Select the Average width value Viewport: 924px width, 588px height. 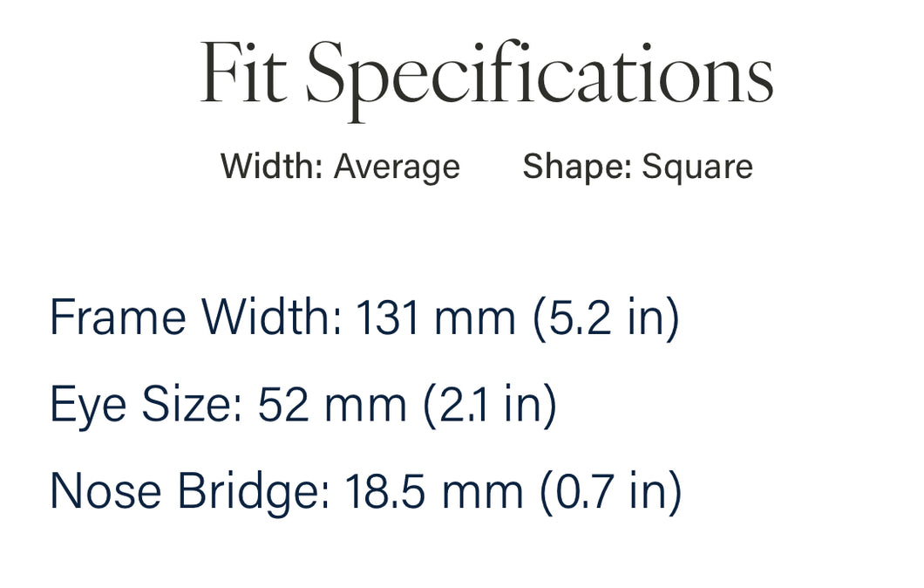pyautogui.click(x=397, y=167)
